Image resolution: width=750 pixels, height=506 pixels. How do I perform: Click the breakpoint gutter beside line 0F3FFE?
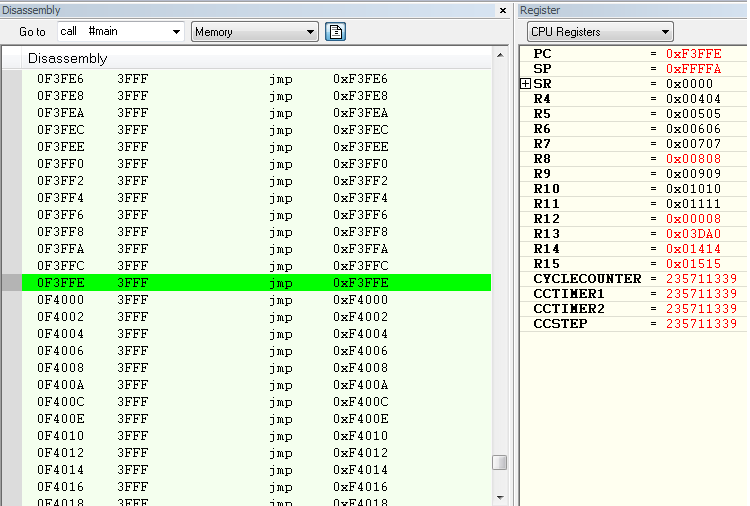point(11,283)
